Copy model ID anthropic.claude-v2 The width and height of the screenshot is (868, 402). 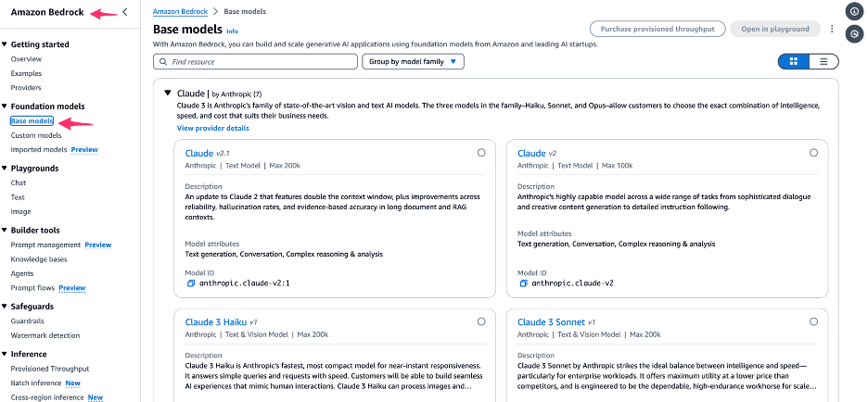pyautogui.click(x=523, y=283)
